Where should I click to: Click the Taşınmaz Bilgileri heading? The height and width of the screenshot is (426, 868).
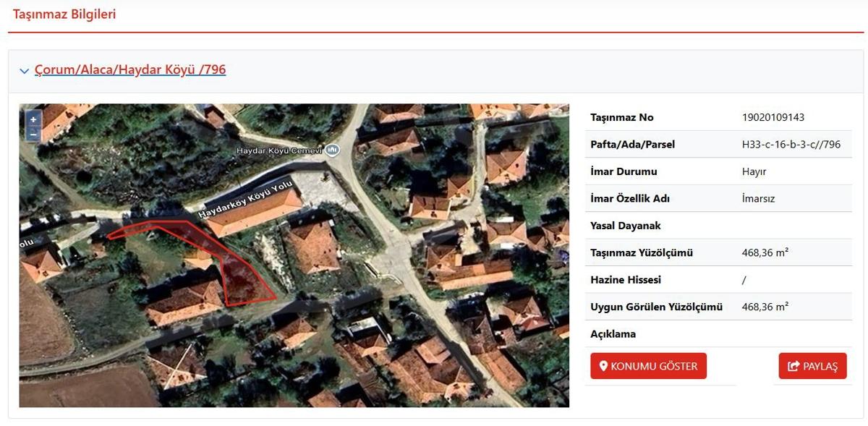tap(64, 14)
